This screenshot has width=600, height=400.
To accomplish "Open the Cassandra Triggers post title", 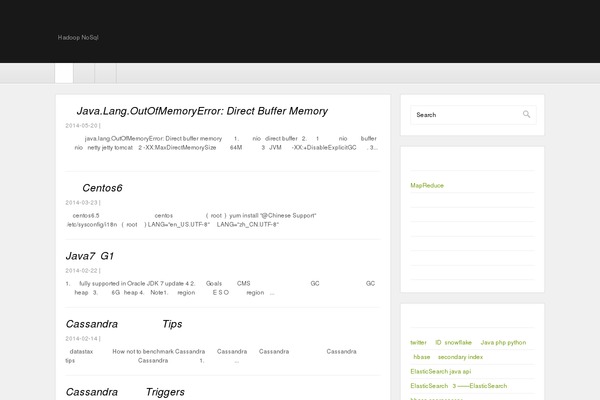I will click(125, 392).
